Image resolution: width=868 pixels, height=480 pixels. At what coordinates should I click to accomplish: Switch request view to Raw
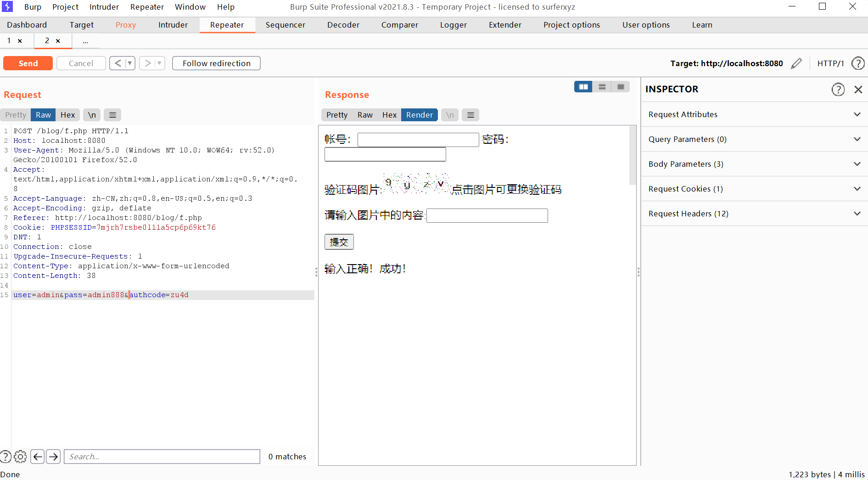pos(43,115)
